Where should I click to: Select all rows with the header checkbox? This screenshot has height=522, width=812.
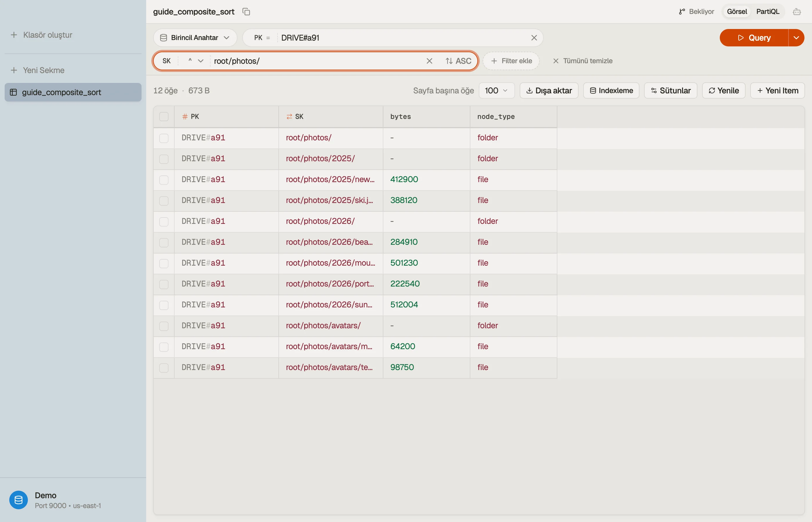click(x=164, y=117)
